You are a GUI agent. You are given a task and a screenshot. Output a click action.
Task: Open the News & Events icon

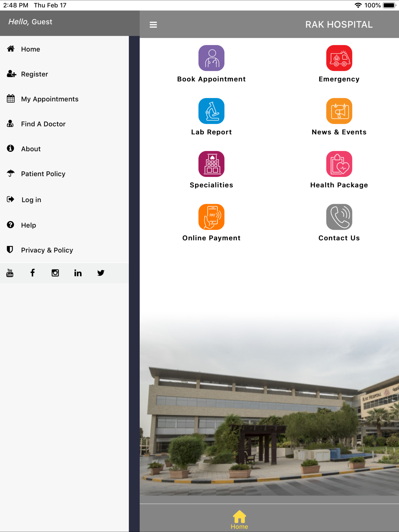tap(339, 111)
